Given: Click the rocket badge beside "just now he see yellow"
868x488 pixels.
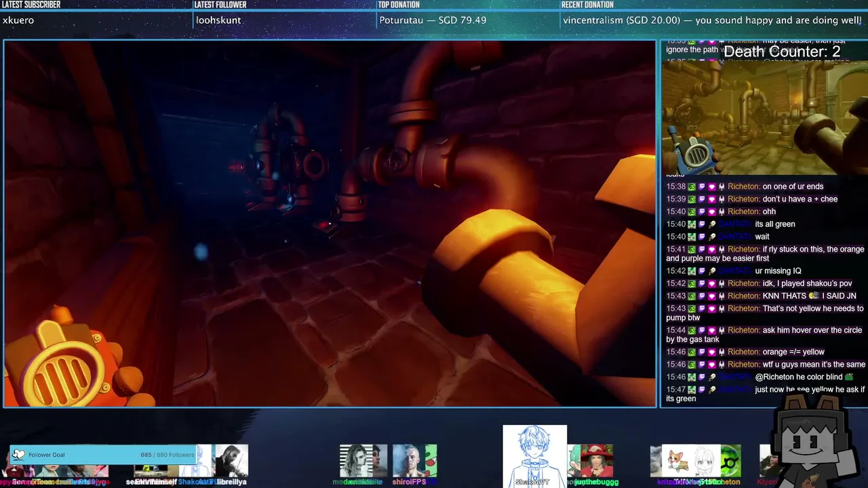Looking at the screenshot, I should (x=712, y=390).
